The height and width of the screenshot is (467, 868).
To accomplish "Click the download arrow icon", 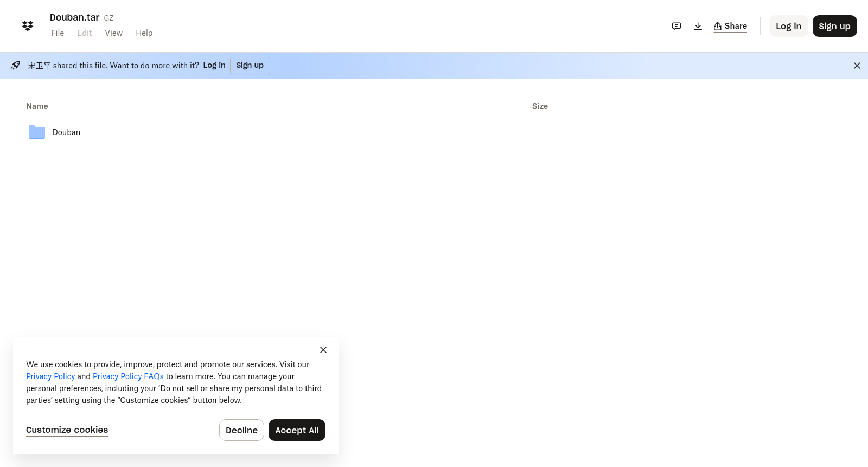I will click(698, 26).
